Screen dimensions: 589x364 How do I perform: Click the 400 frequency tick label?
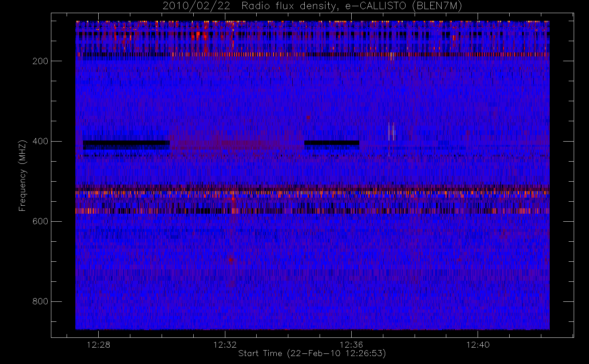point(40,141)
